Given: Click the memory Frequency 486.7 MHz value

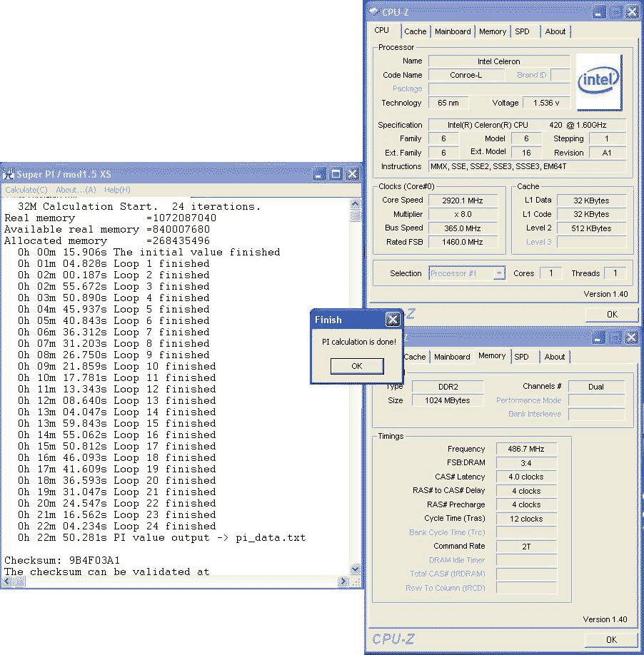Looking at the screenshot, I should coord(526,449).
